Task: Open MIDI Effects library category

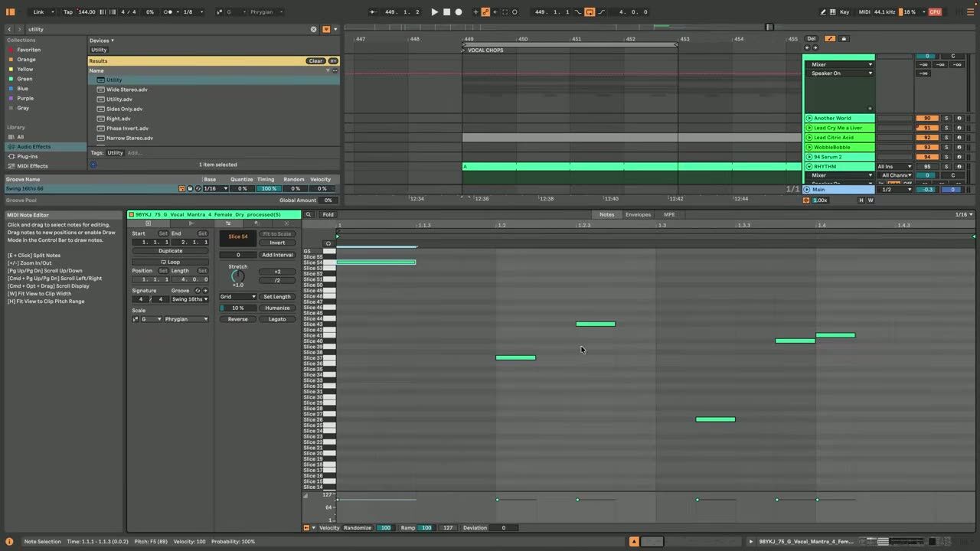Action: 32,166
